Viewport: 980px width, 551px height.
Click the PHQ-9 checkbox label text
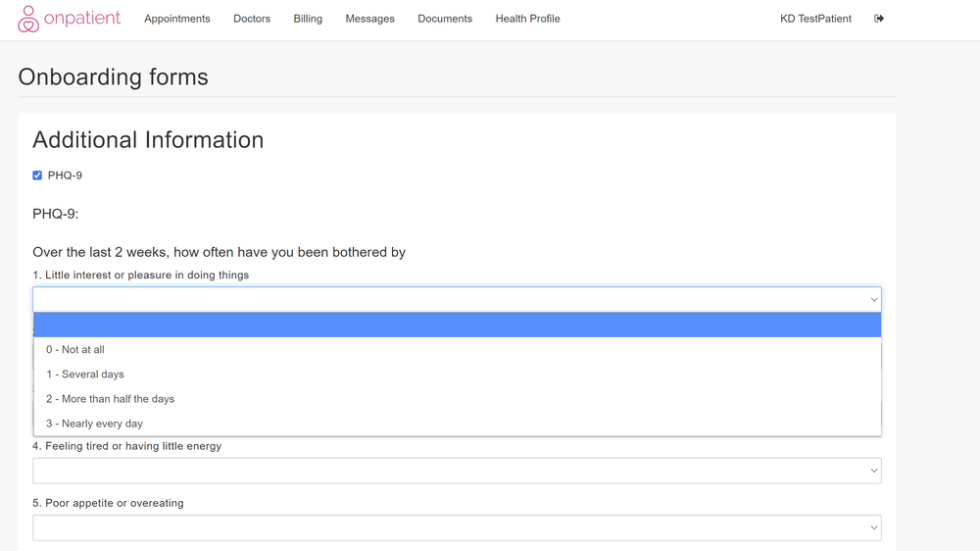[x=65, y=175]
